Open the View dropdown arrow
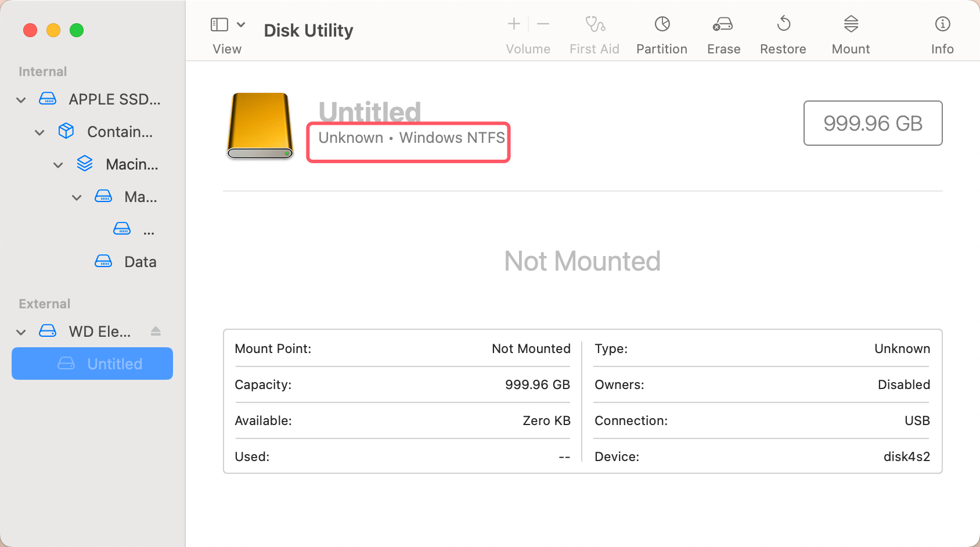This screenshot has height=547, width=980. [x=242, y=24]
